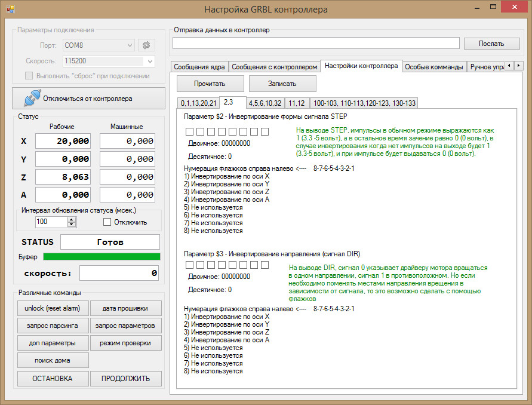The width and height of the screenshot is (532, 405).
Task: Click 'Прочитать' to read settings
Action: (210, 84)
